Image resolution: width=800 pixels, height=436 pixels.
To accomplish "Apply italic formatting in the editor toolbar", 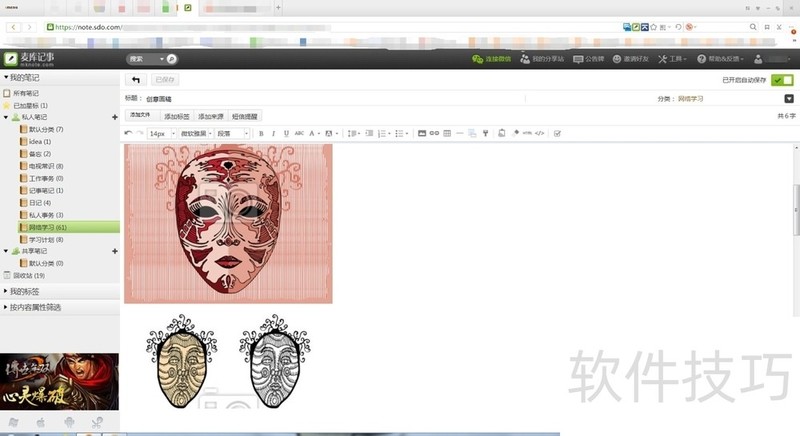I will click(273, 133).
